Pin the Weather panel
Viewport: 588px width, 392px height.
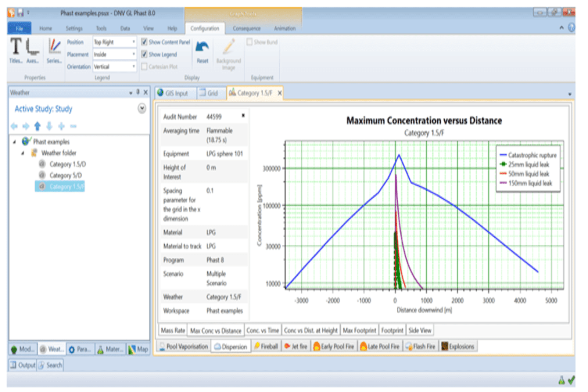point(138,92)
